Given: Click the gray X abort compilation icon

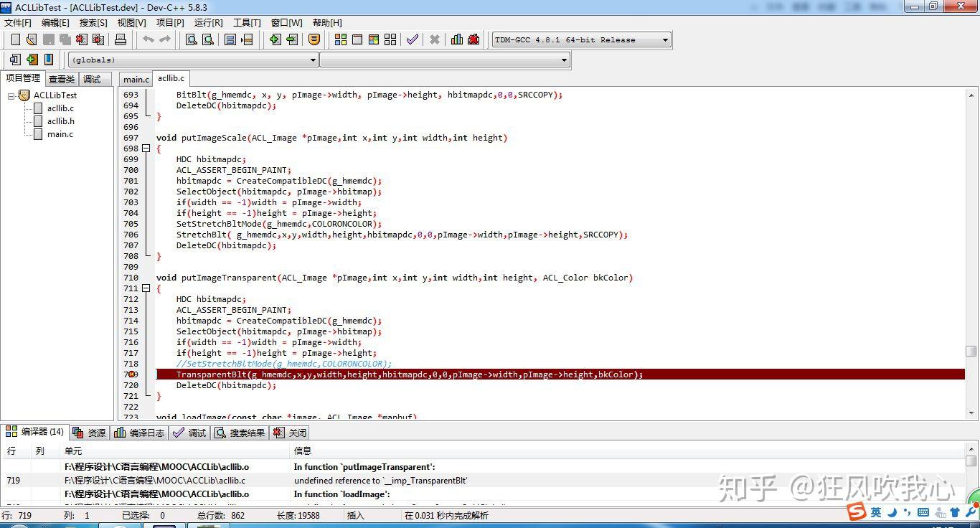Looking at the screenshot, I should (434, 39).
